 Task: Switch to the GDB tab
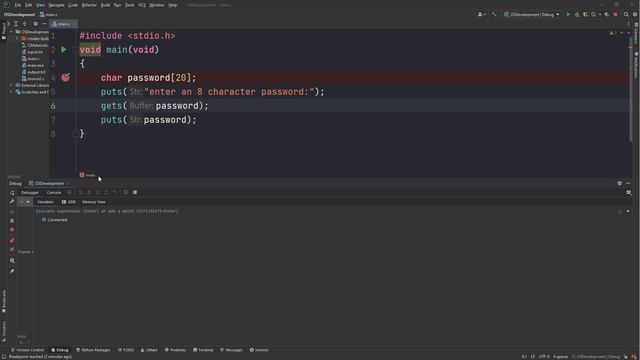[x=69, y=202]
